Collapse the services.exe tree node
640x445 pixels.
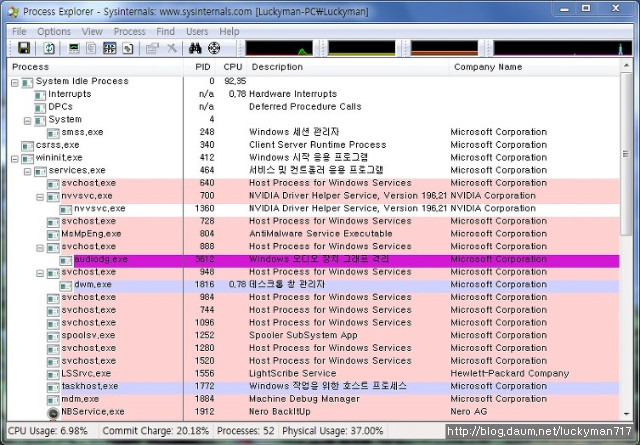pyautogui.click(x=27, y=171)
